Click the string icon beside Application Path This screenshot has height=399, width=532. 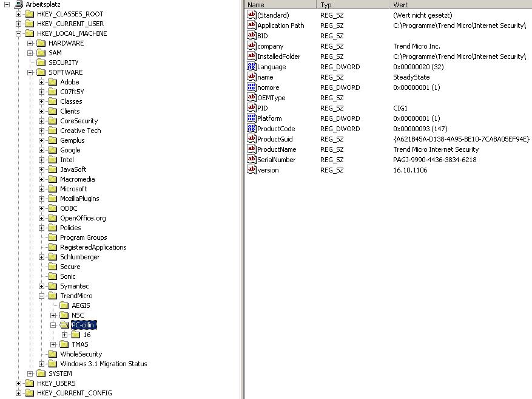pyautogui.click(x=251, y=25)
